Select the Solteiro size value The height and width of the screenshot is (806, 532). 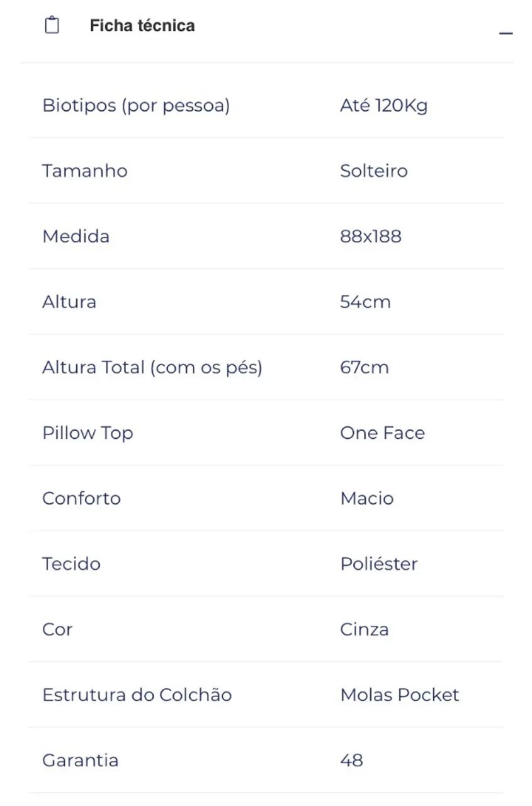coord(373,171)
